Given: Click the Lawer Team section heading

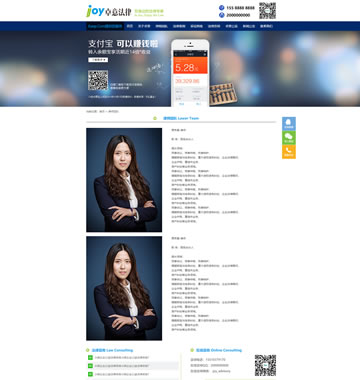Looking at the screenshot, I should [x=181, y=118].
